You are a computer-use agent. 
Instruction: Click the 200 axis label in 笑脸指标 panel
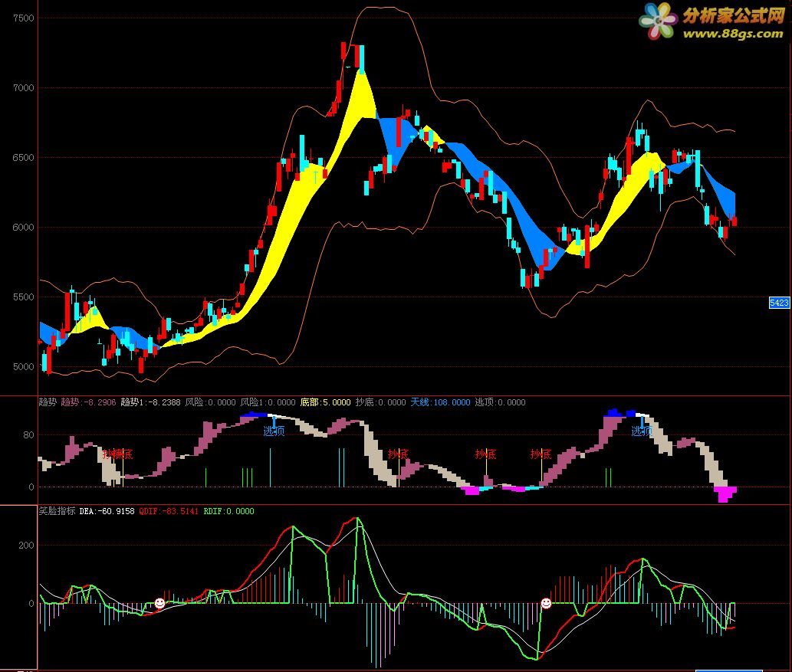pyautogui.click(x=26, y=546)
